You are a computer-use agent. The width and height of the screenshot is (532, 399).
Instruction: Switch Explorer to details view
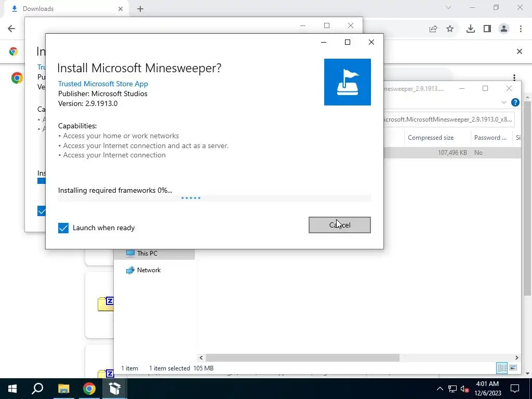pos(502,368)
